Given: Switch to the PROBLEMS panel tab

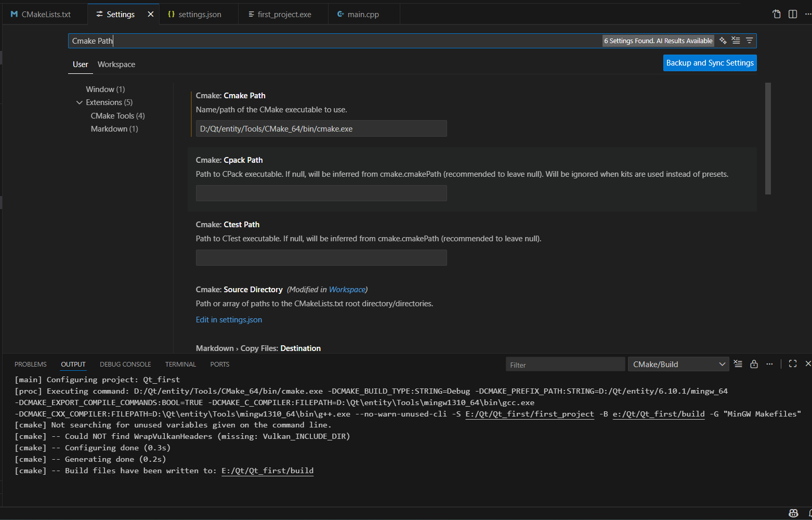Looking at the screenshot, I should [x=31, y=365].
